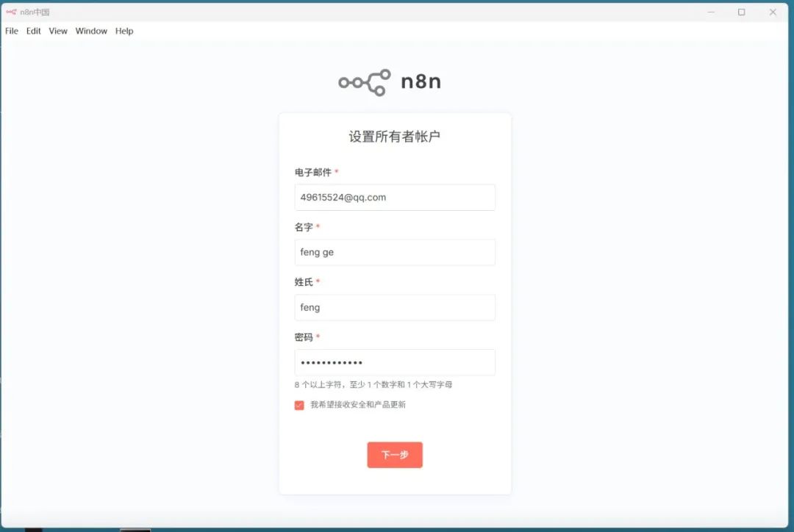Click the 我希望接收安全和产品更新 label text
The width and height of the screenshot is (794, 532).
pyautogui.click(x=358, y=404)
